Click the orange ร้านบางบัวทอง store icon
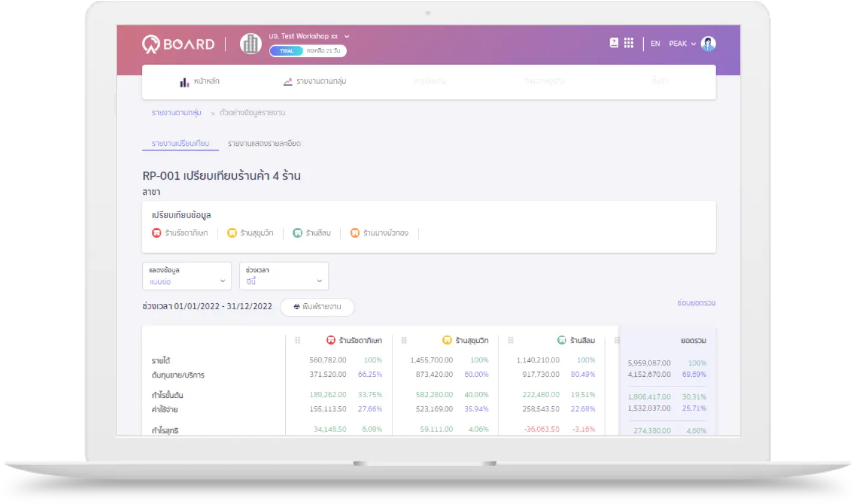This screenshot has height=504, width=856. 355,233
